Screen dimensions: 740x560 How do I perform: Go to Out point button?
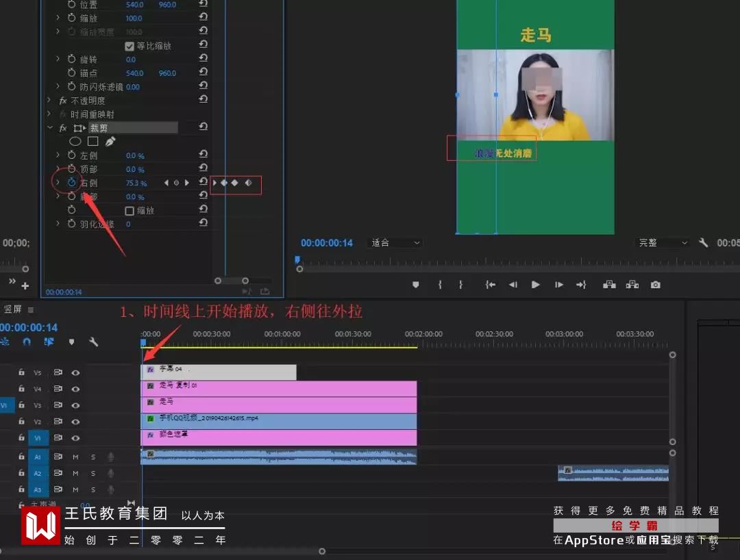581,285
